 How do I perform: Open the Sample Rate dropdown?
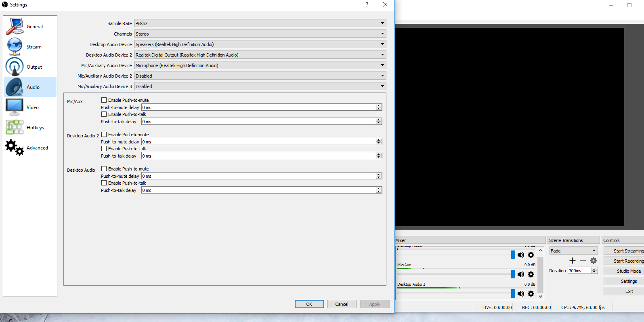coord(260,23)
